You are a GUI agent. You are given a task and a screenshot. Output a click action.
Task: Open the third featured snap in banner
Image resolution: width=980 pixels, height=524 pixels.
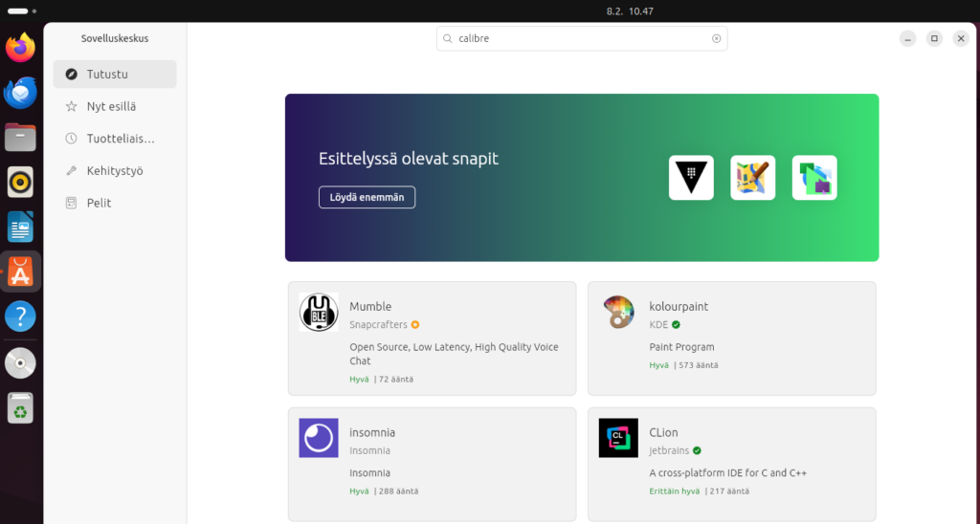tap(814, 178)
